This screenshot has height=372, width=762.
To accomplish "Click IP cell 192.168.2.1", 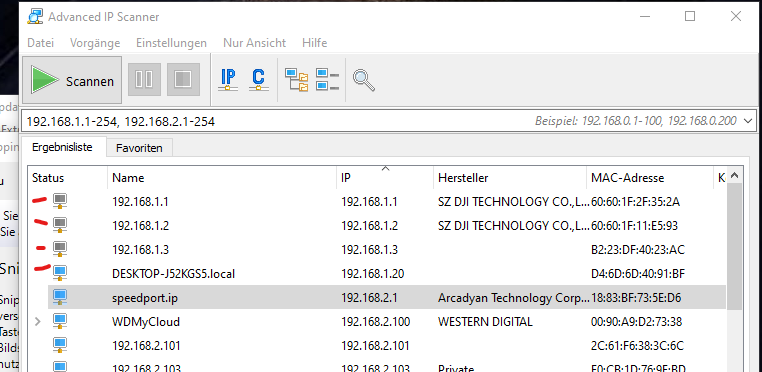I will coord(369,298).
